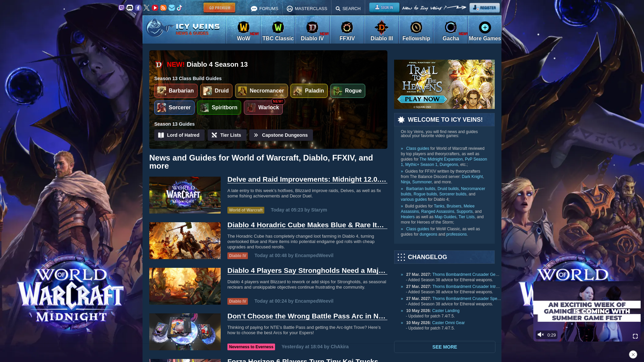Open the Facebook social icon
This screenshot has width=644, height=362.
[138, 8]
